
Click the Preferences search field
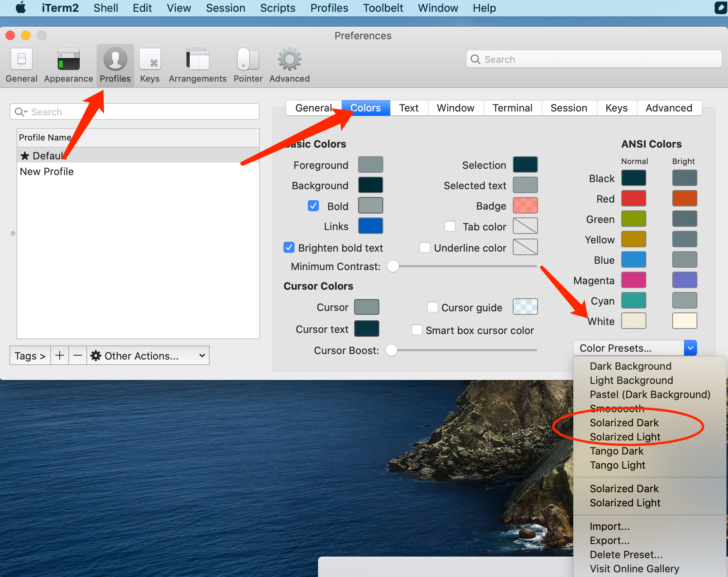pos(594,59)
